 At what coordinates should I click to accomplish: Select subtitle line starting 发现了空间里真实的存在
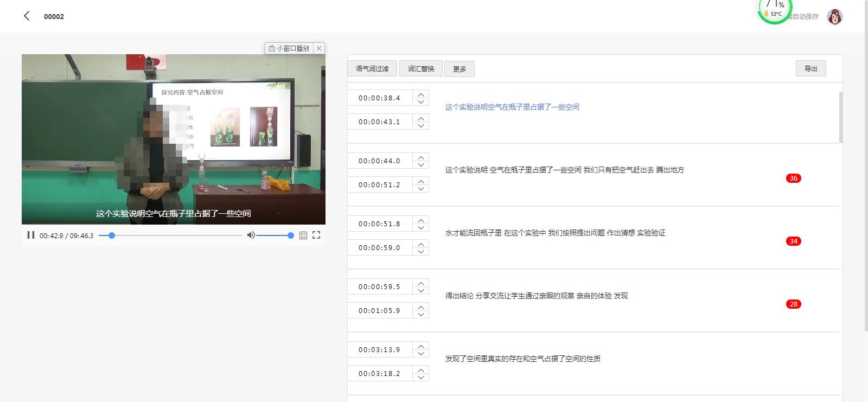pos(523,359)
